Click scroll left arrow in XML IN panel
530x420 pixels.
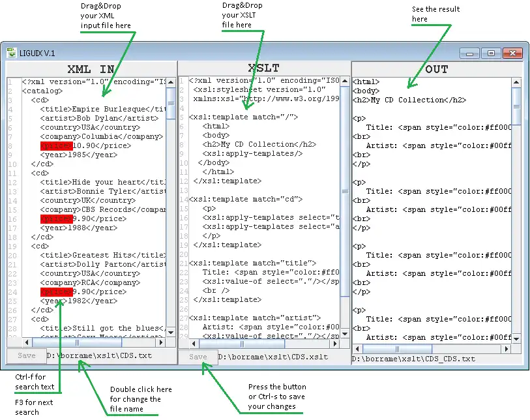(27, 342)
